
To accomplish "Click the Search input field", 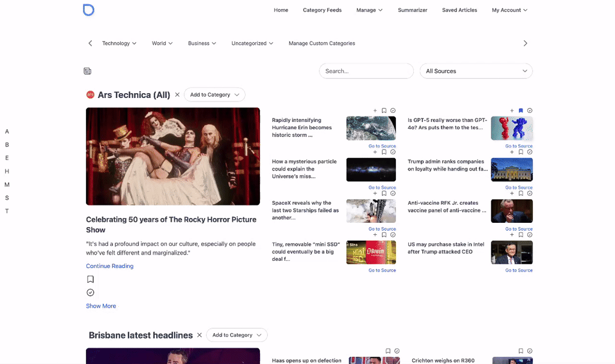I will (366, 71).
